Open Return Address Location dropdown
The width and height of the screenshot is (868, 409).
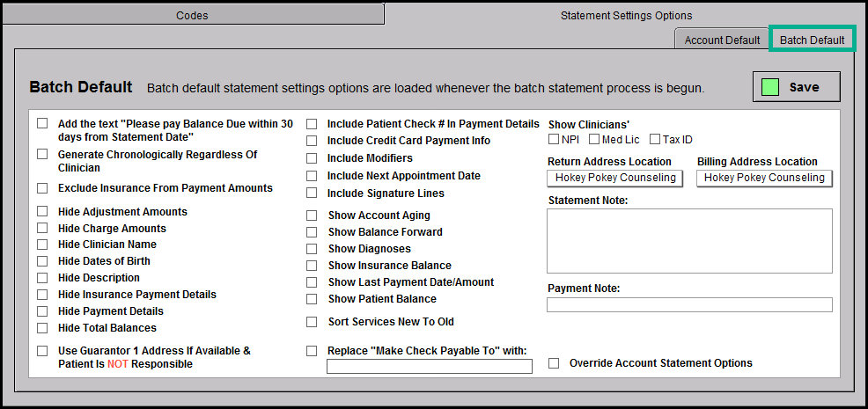point(615,178)
